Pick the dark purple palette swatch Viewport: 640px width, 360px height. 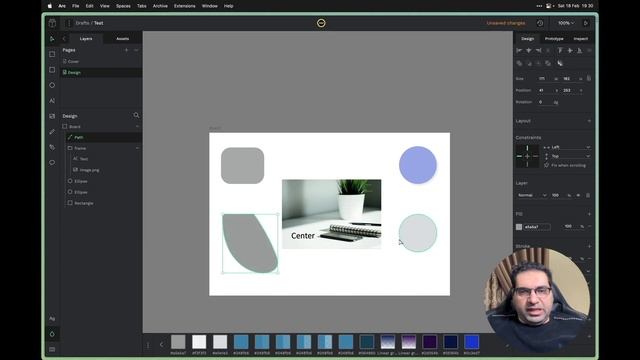click(430, 342)
